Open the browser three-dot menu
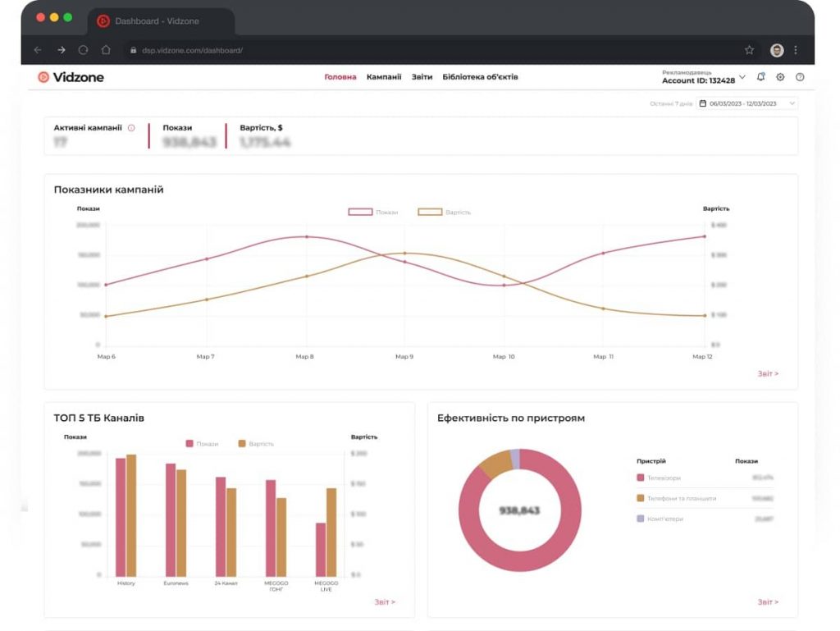 pos(796,50)
